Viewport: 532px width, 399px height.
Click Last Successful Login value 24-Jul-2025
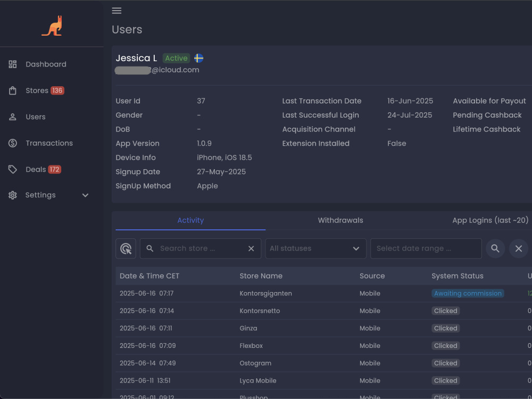[x=410, y=115]
